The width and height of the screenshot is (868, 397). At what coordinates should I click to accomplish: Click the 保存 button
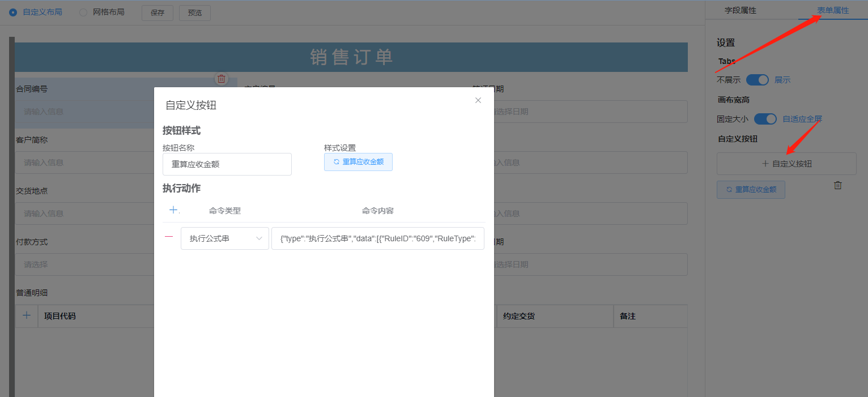coord(158,13)
